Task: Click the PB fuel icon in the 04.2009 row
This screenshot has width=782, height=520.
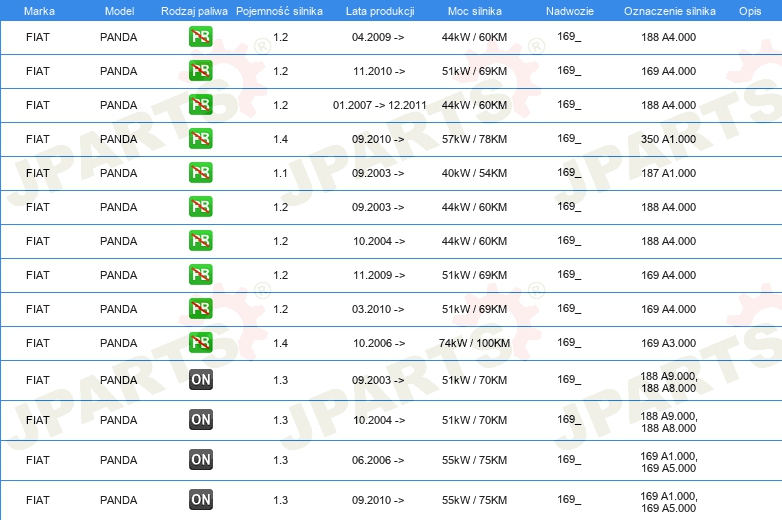Action: click(200, 36)
